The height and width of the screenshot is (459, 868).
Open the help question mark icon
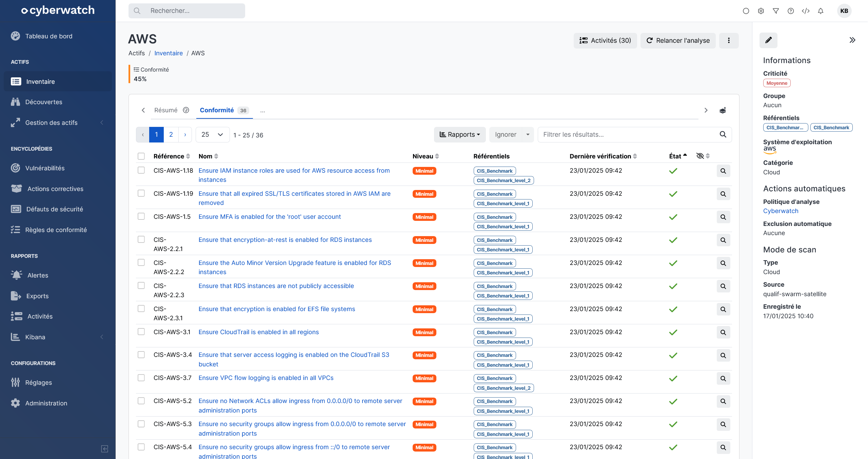click(791, 11)
